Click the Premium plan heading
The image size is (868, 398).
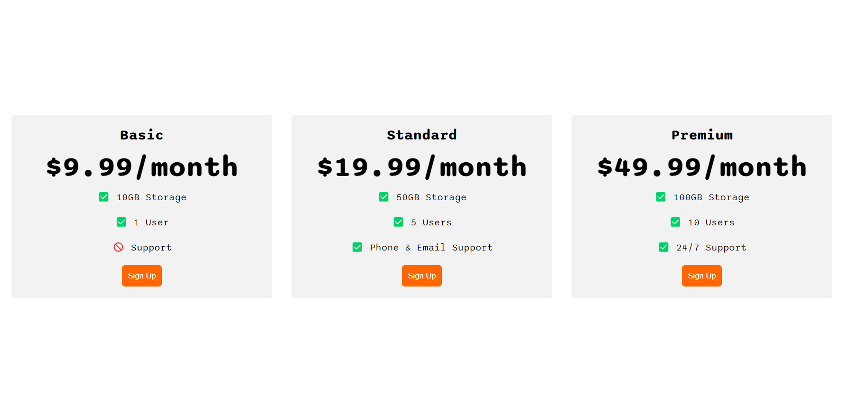click(702, 135)
